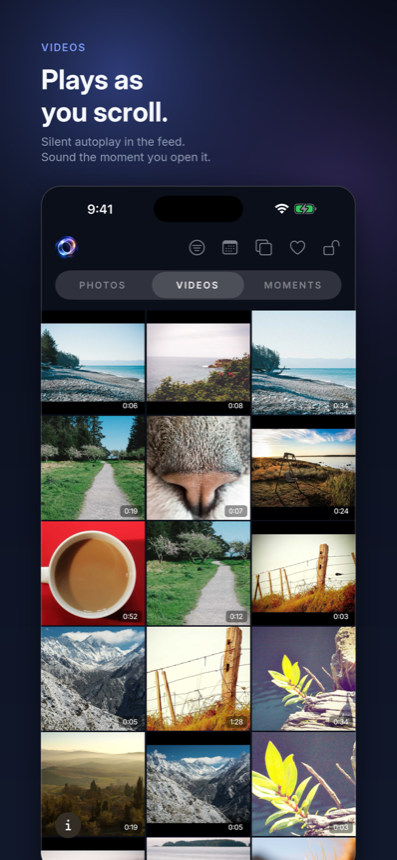Play the wire fence video 1:28

198,679
